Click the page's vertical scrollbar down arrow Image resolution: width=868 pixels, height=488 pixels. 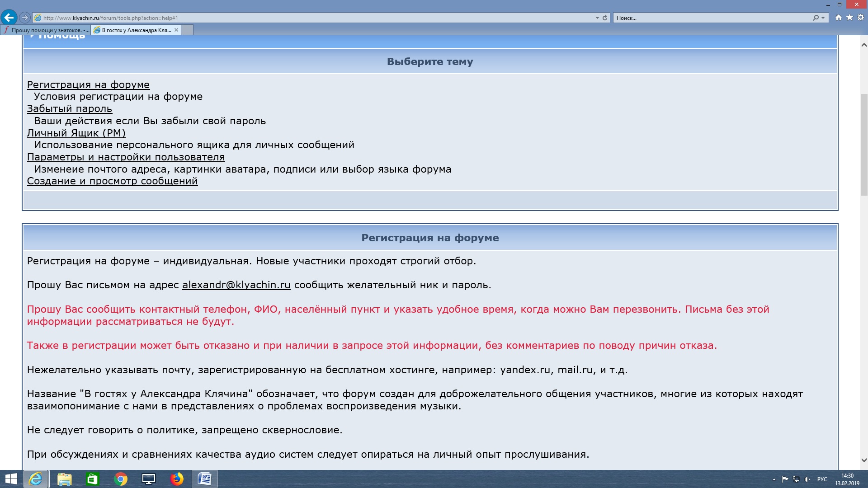[x=863, y=460]
